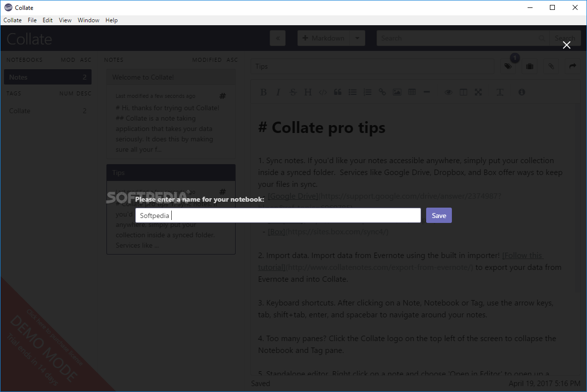587x392 pixels.
Task: Click the MODIFIED sort option for notes
Action: (207, 60)
